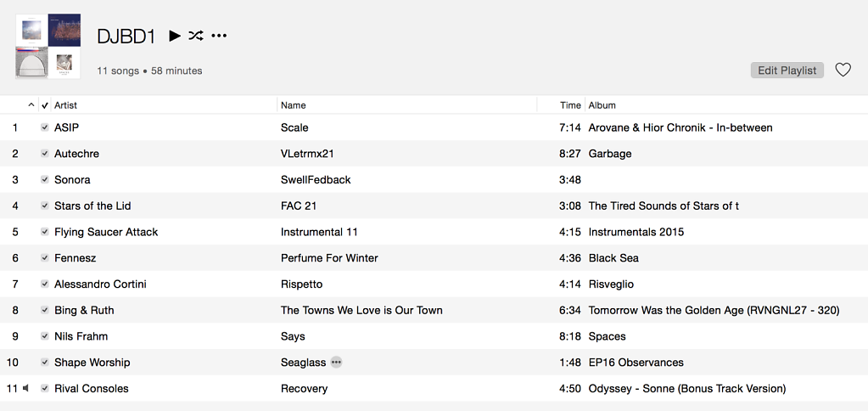Image resolution: width=868 pixels, height=411 pixels.
Task: Shuffle the DJBD1 playlist
Action: coord(195,36)
